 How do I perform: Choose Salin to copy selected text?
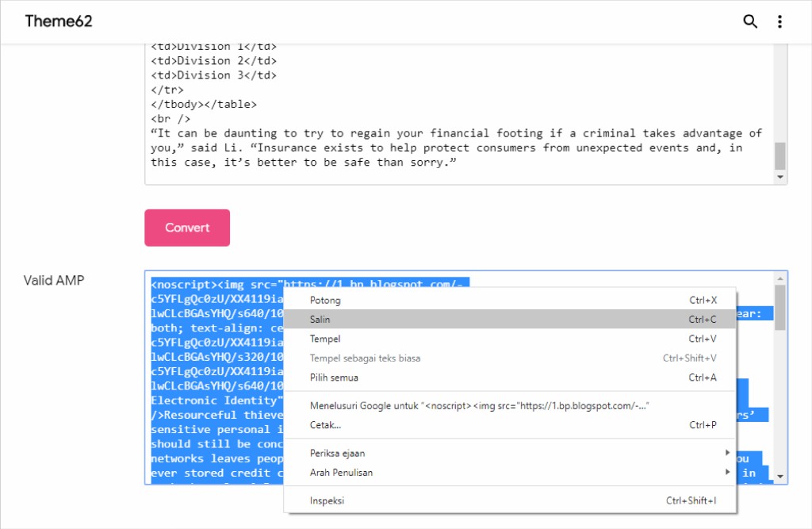[x=510, y=319]
